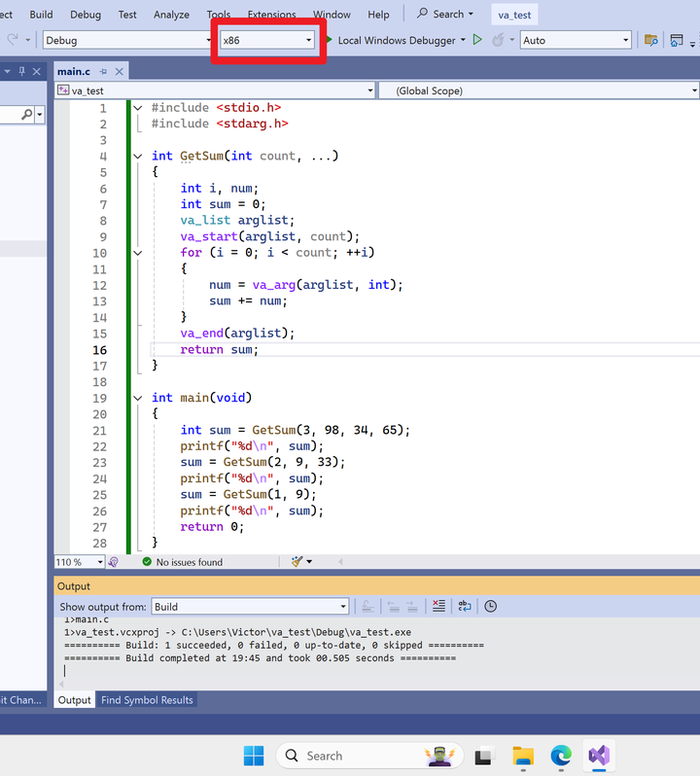Image resolution: width=700 pixels, height=776 pixels.
Task: Start debugging with the solid green play icon
Action: (x=330, y=40)
